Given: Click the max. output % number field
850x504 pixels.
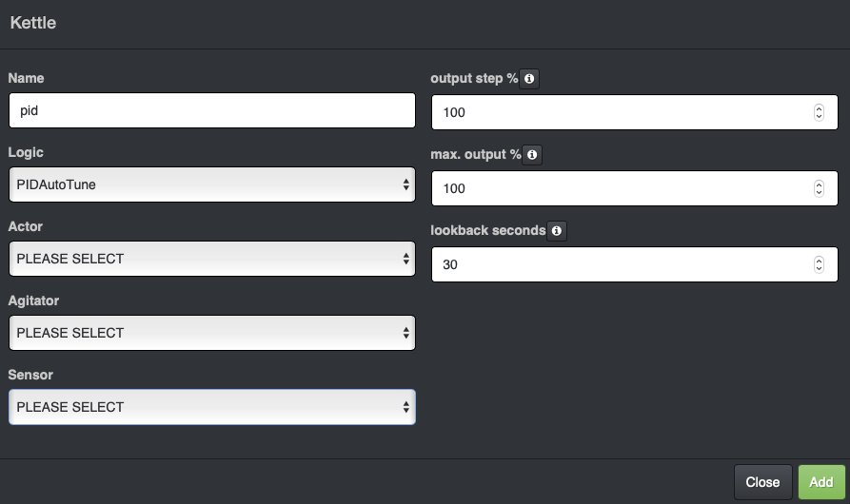Looking at the screenshot, I should pos(619,188).
